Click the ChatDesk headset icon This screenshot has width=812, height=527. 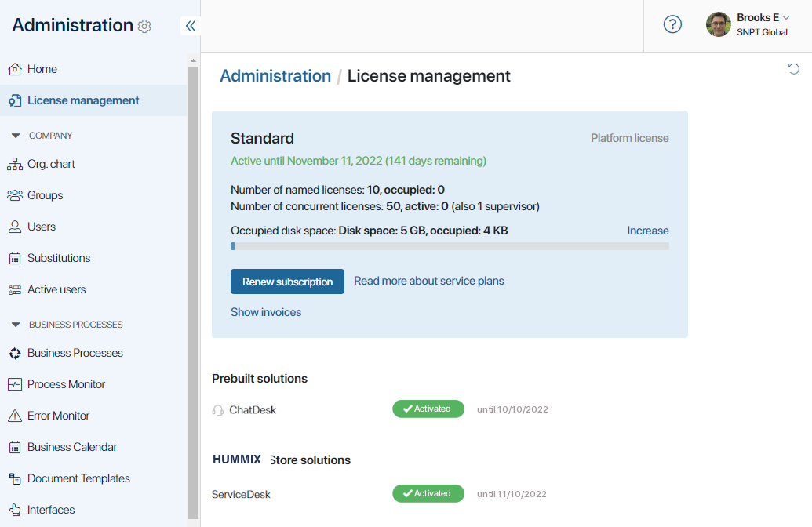[218, 410]
